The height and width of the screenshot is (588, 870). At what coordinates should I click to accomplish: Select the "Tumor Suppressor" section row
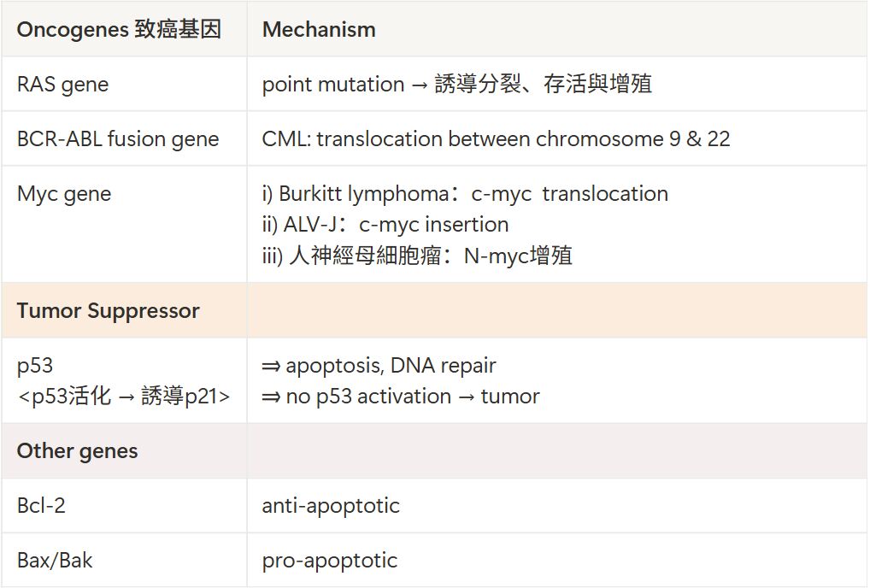click(108, 310)
